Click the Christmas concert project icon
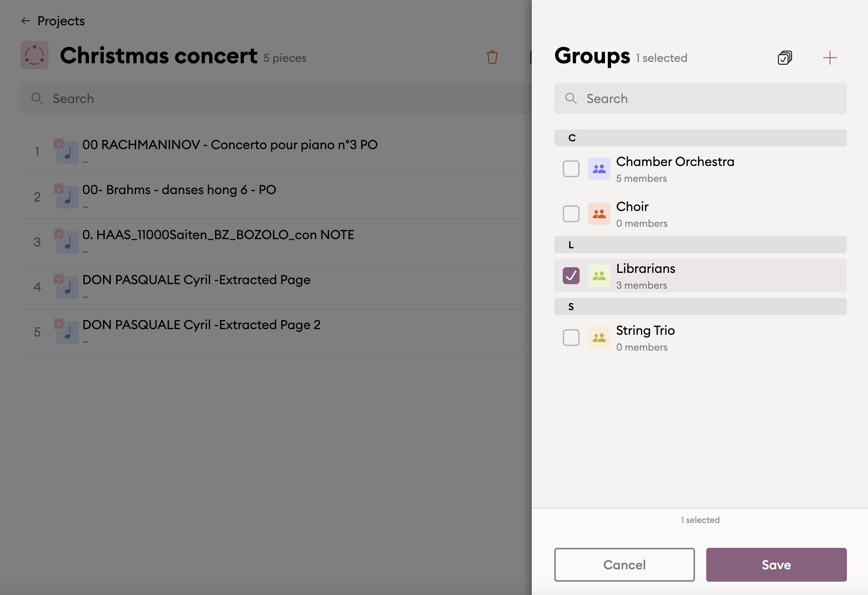Screen dimensions: 868x595 (x=34, y=55)
